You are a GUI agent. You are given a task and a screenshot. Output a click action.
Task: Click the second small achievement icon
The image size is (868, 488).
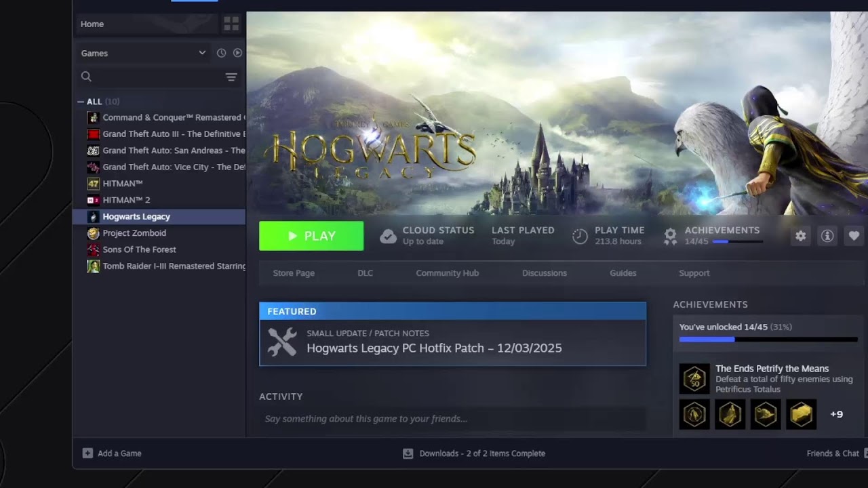730,414
